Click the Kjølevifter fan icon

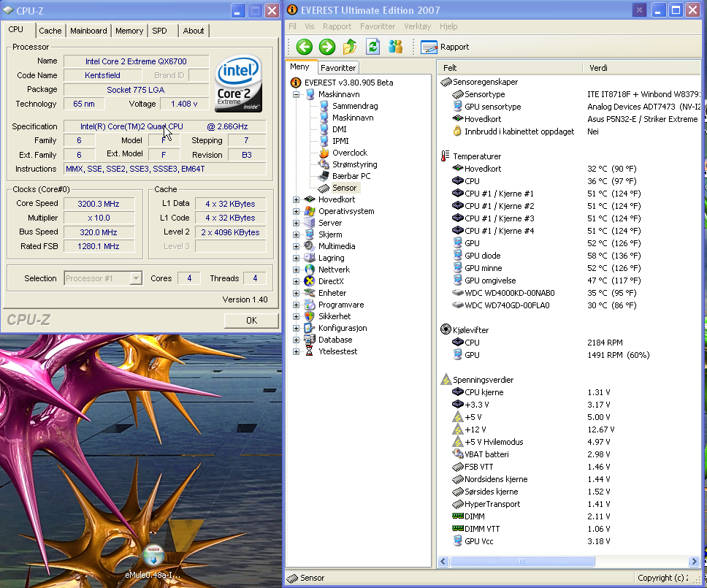click(x=446, y=329)
